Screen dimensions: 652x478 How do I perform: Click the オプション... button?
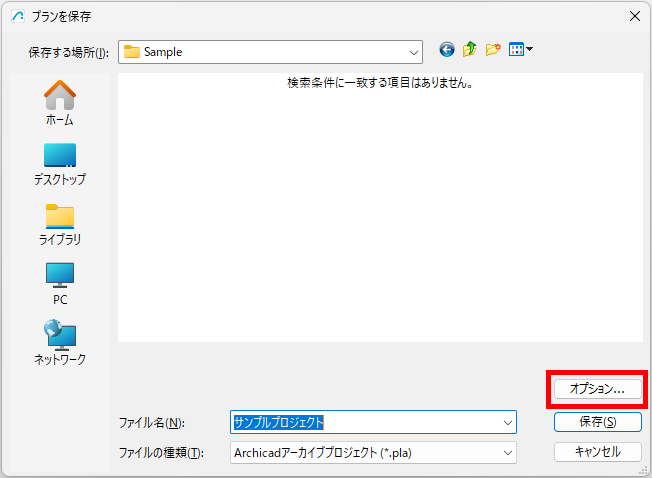pyautogui.click(x=598, y=389)
